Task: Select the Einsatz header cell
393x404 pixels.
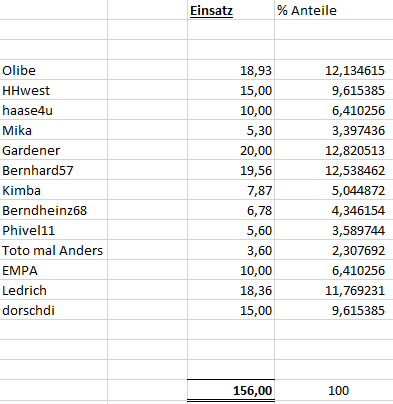Action: (x=231, y=10)
